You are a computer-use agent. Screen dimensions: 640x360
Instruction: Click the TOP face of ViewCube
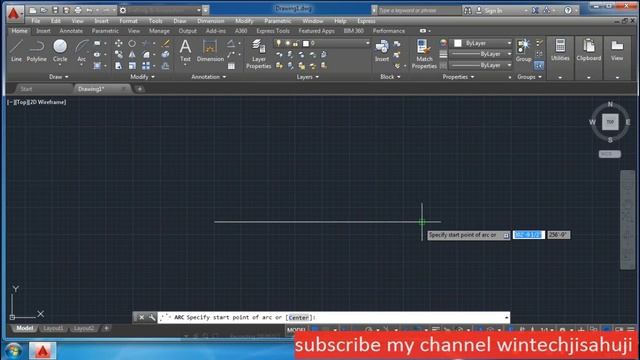tap(610, 122)
